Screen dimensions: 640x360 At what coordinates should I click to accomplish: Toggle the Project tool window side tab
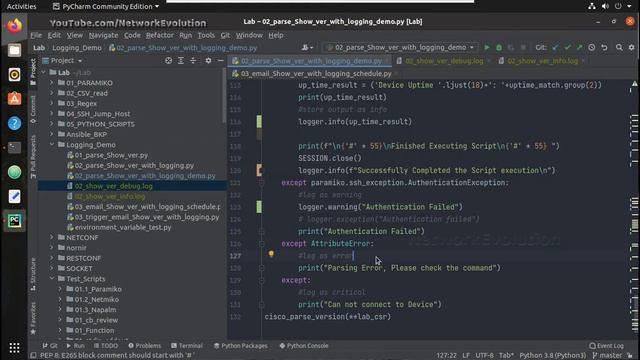[33, 72]
